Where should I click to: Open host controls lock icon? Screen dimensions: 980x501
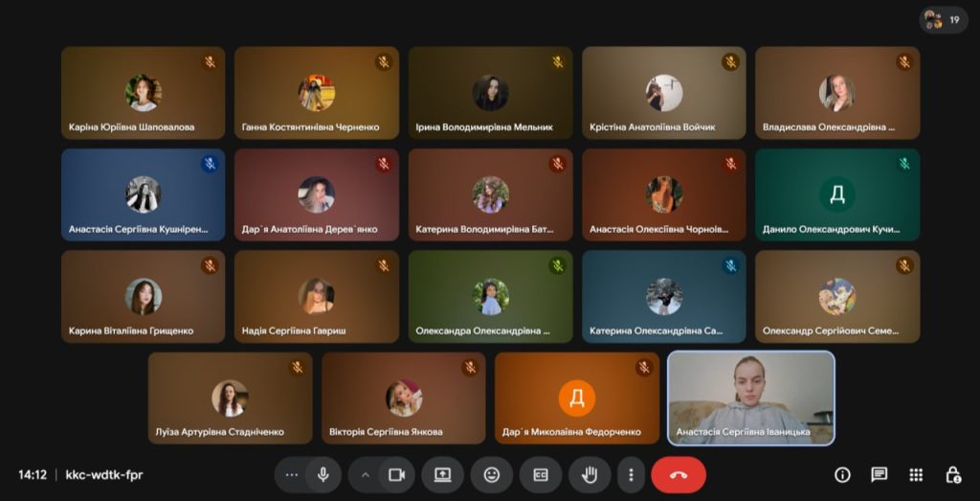[953, 474]
